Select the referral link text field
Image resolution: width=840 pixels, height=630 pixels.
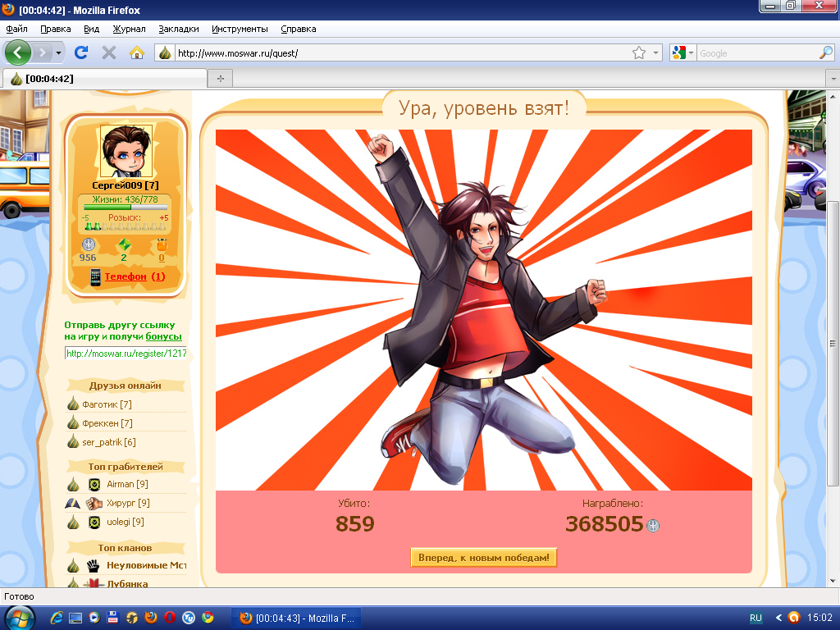(126, 353)
